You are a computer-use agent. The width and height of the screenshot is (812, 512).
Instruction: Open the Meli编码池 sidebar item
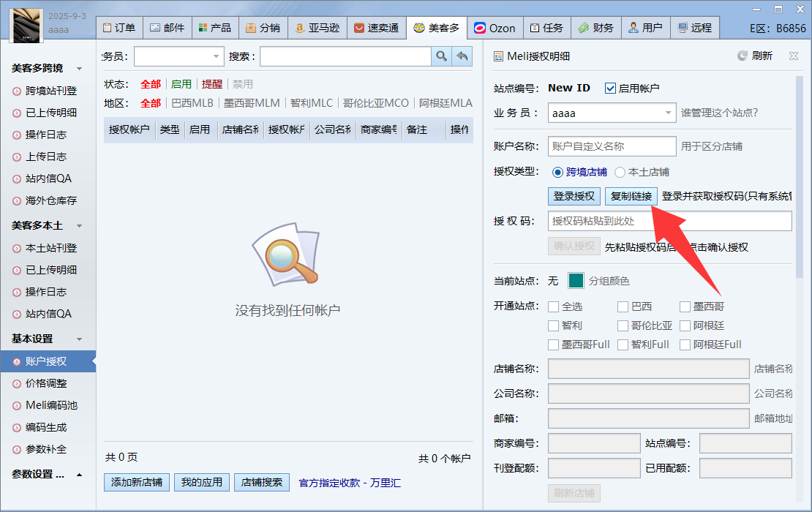(x=50, y=405)
